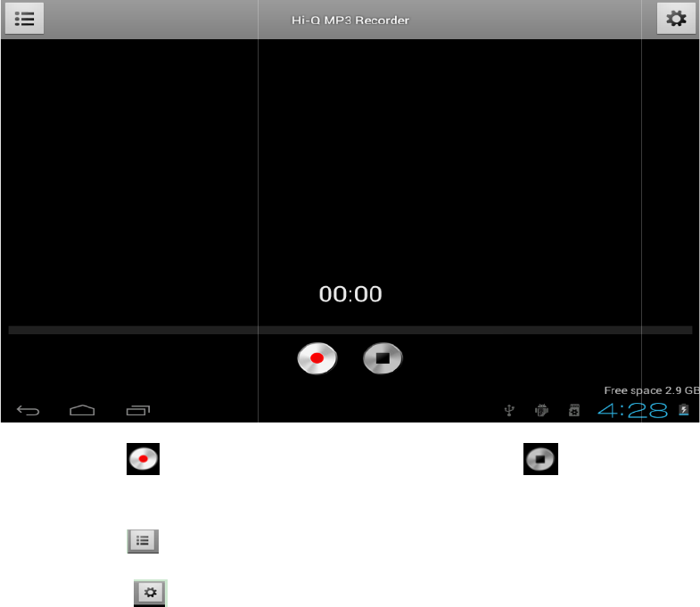Open settings gear in app header

point(676,19)
